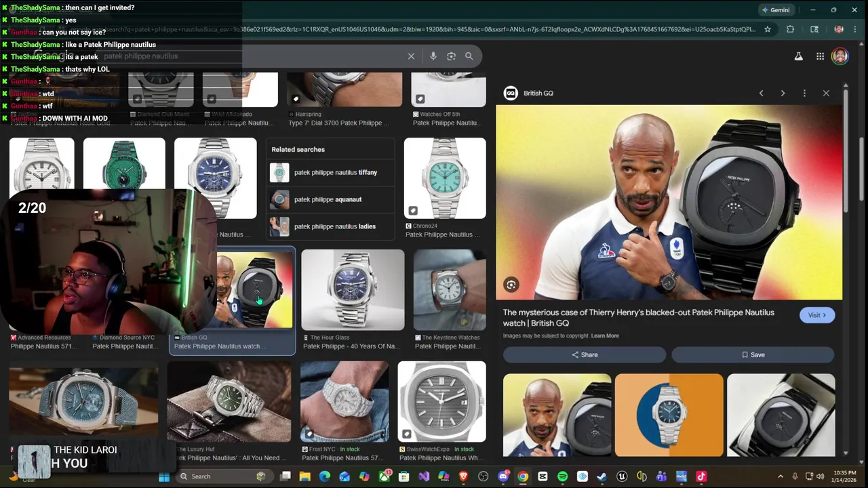Open related Thierry Henry thumbnail below Share
The height and width of the screenshot is (488, 868).
[x=557, y=415]
